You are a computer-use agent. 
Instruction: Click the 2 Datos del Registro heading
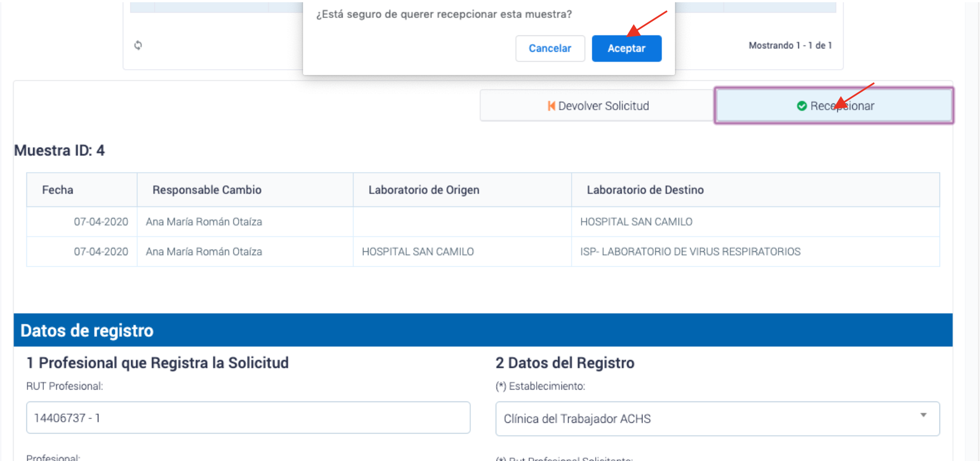click(x=565, y=363)
